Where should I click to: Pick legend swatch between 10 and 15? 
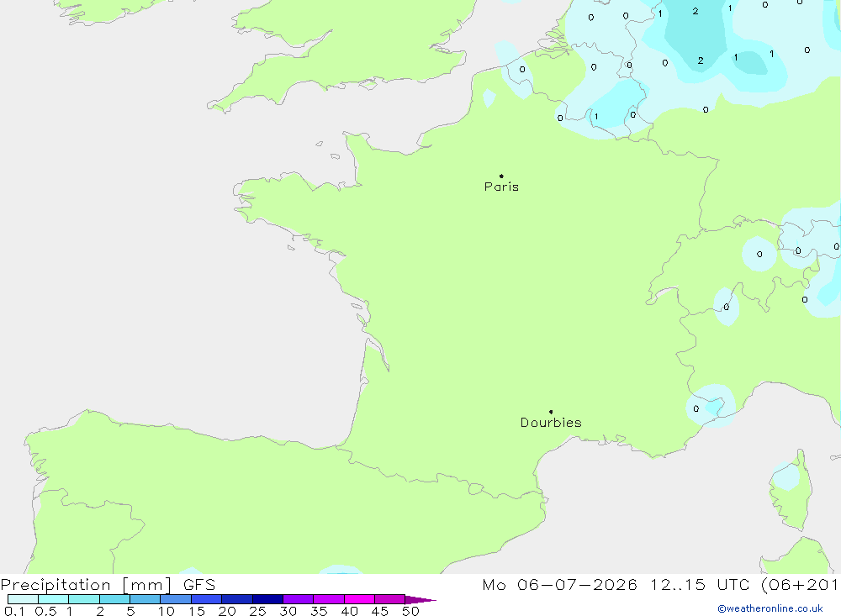pos(176,599)
